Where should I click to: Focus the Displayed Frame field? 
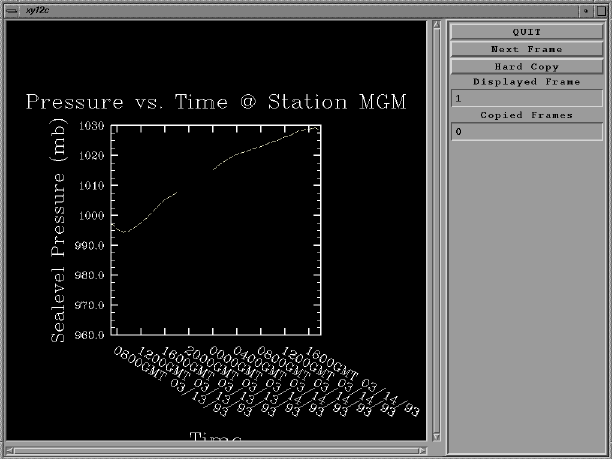[525, 99]
